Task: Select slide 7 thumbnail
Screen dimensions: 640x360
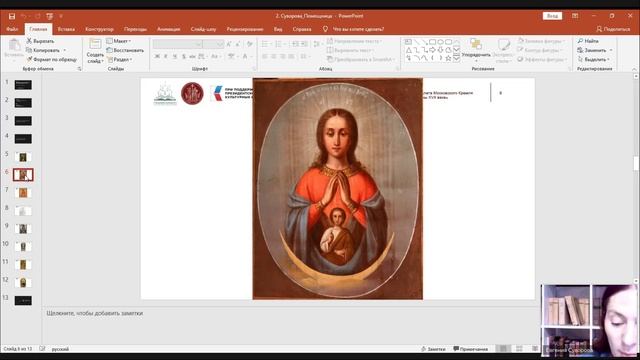Action: (23, 193)
